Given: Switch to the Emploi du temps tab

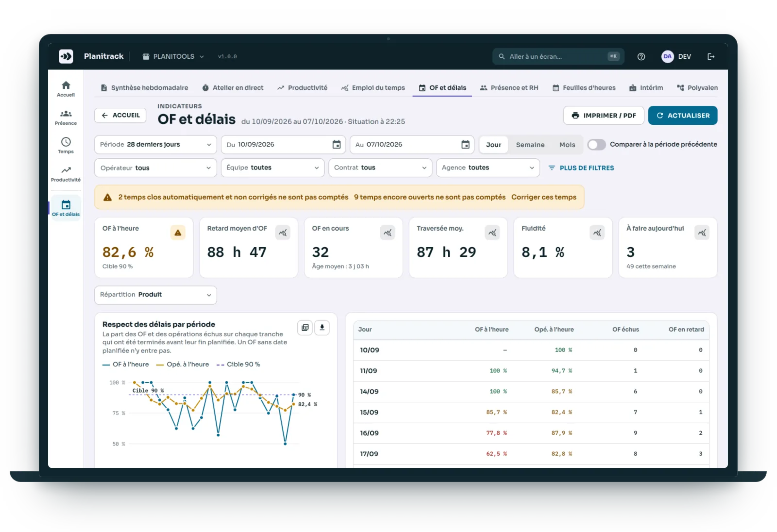Looking at the screenshot, I should [372, 88].
